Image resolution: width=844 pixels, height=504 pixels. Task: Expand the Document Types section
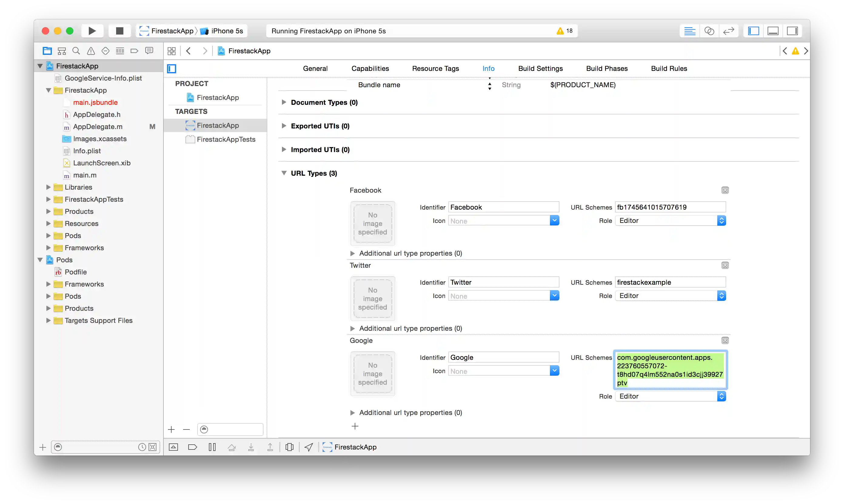click(x=284, y=102)
